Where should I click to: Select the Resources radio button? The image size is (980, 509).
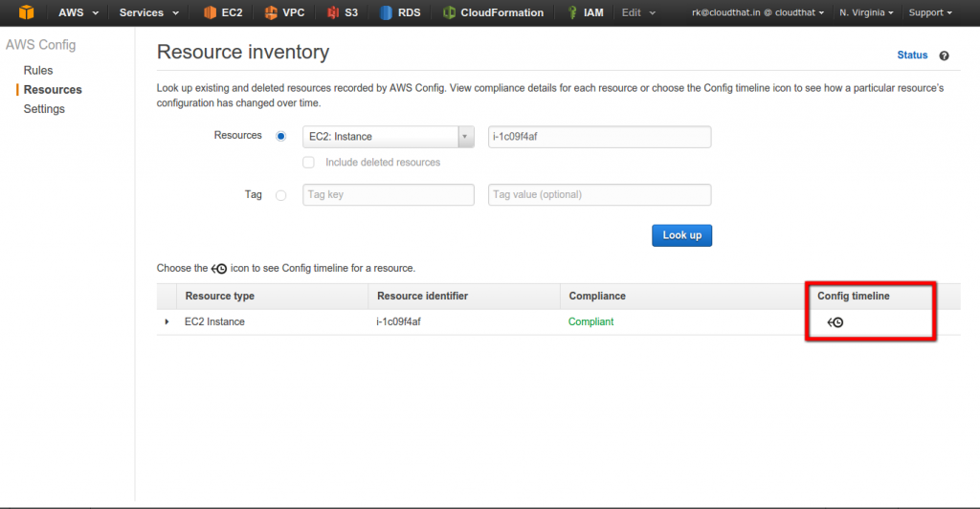(x=281, y=136)
